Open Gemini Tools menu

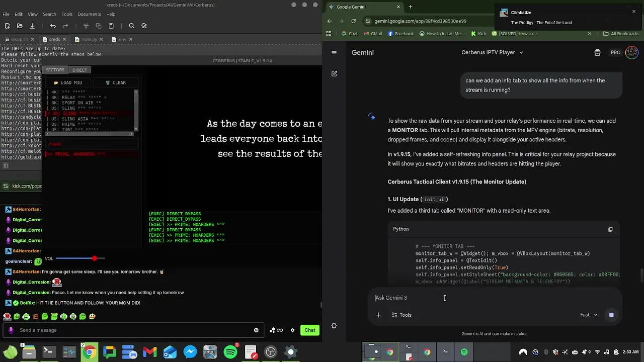coord(401,315)
